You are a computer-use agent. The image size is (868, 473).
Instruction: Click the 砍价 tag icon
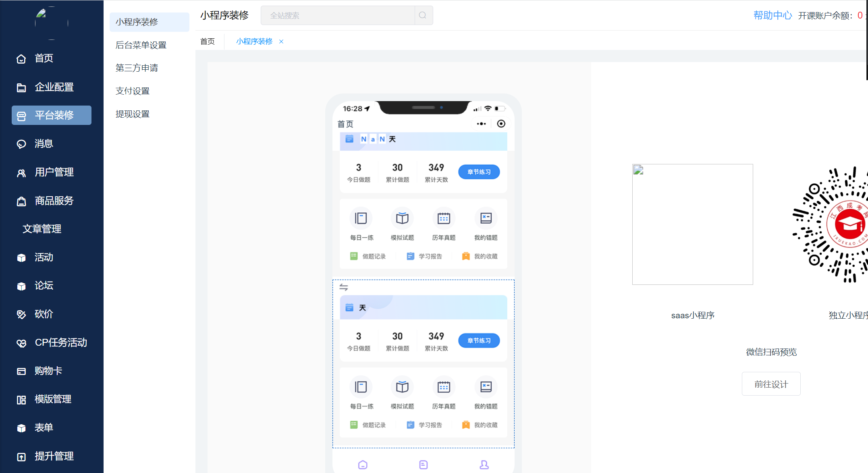click(21, 315)
